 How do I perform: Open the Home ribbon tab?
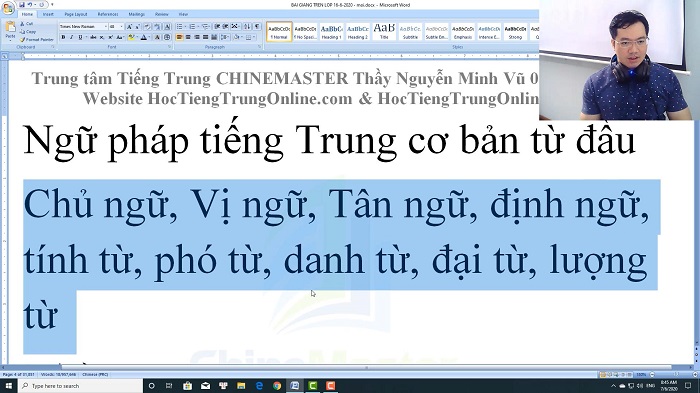coord(27,14)
